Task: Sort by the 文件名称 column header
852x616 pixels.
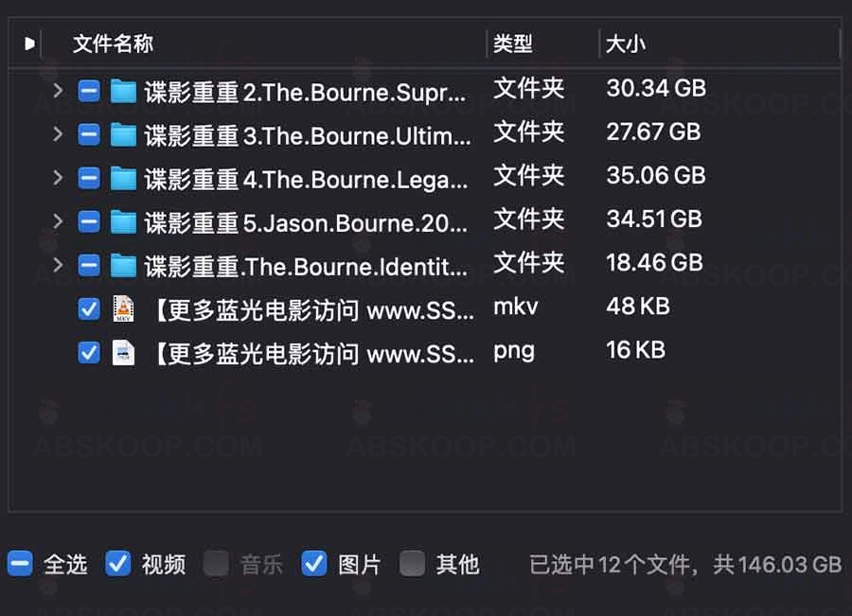Action: [x=113, y=44]
